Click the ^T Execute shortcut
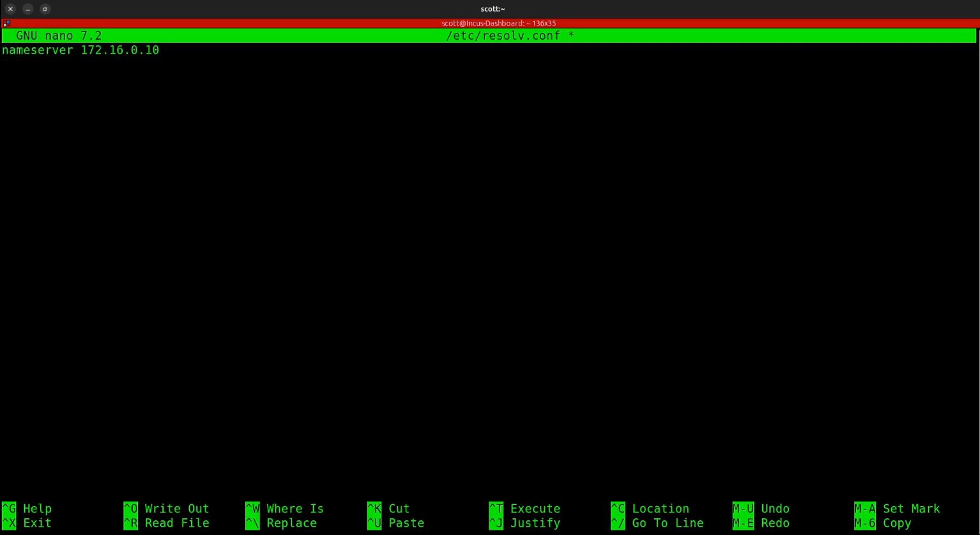Image resolution: width=980 pixels, height=535 pixels. coord(524,509)
